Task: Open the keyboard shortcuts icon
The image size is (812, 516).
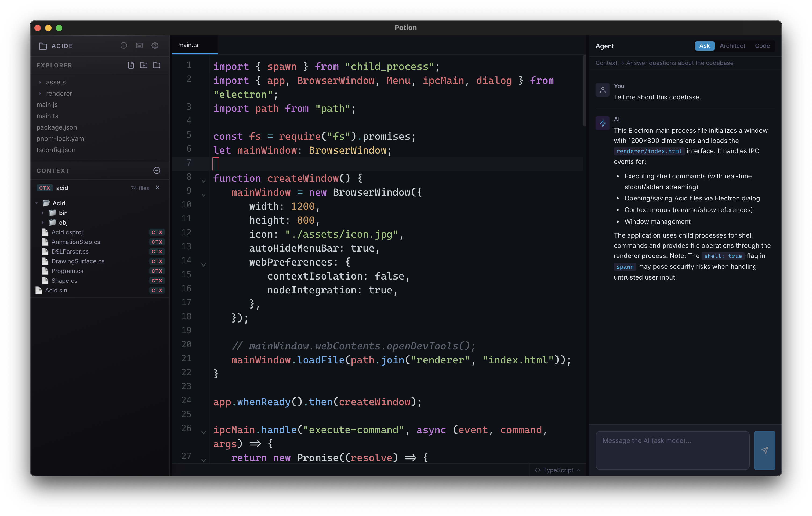Action: pos(139,46)
